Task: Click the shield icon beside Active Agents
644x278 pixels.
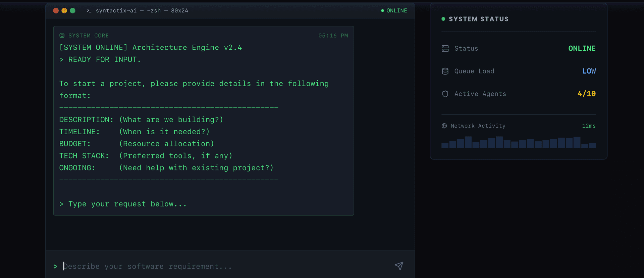Action: (x=445, y=94)
